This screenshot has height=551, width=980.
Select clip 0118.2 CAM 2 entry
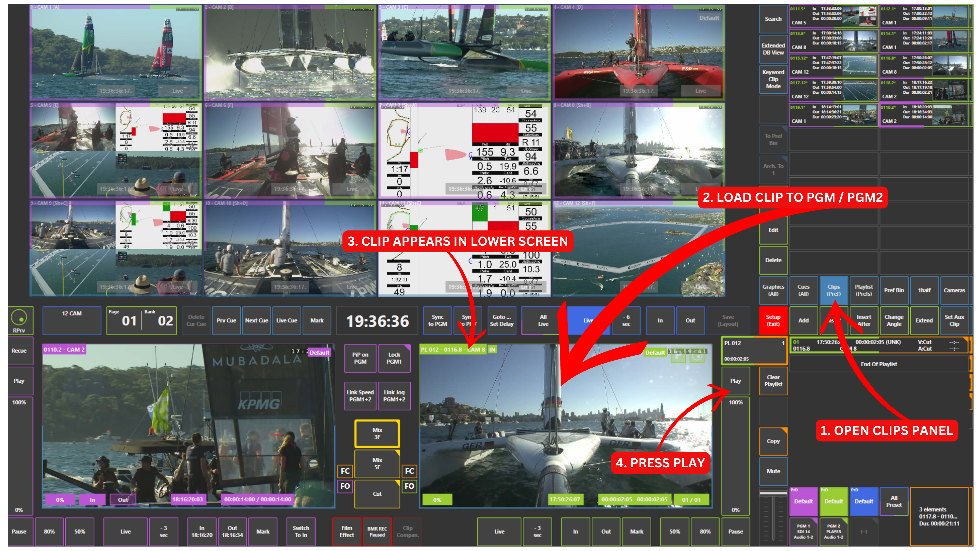point(924,90)
